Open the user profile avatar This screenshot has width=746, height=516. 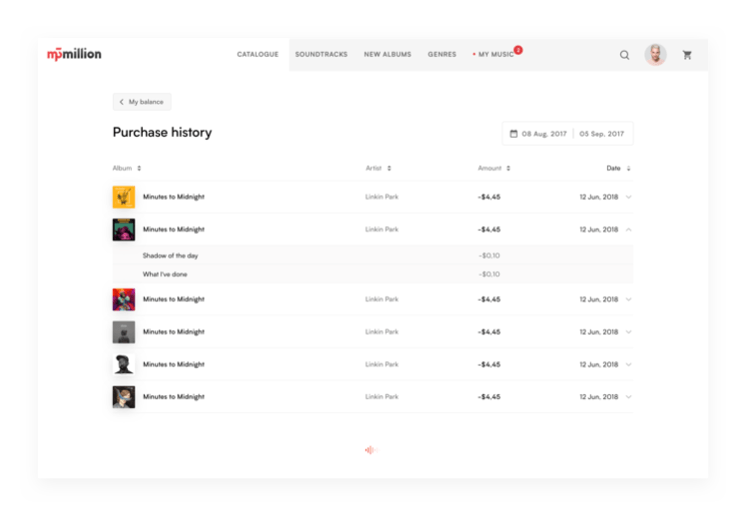655,55
